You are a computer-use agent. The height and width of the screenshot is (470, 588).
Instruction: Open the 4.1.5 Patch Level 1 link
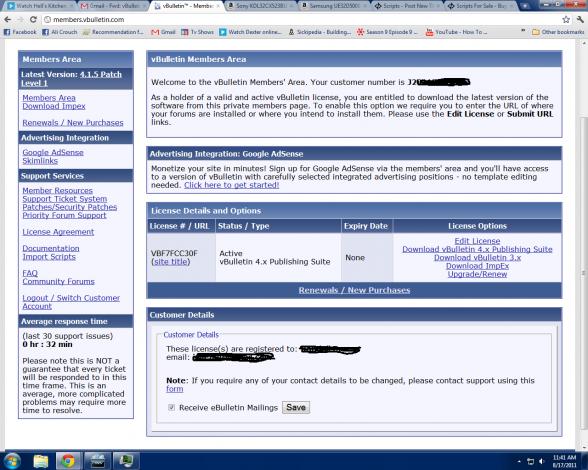tap(71, 79)
